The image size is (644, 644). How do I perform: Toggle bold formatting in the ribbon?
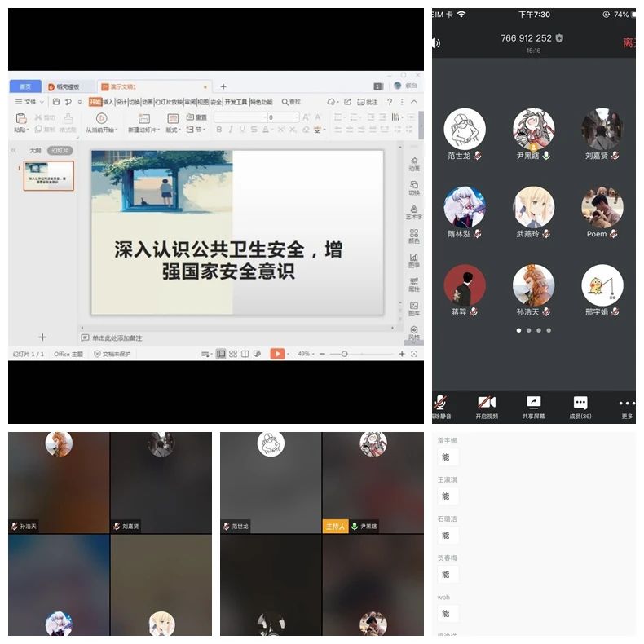(219, 130)
